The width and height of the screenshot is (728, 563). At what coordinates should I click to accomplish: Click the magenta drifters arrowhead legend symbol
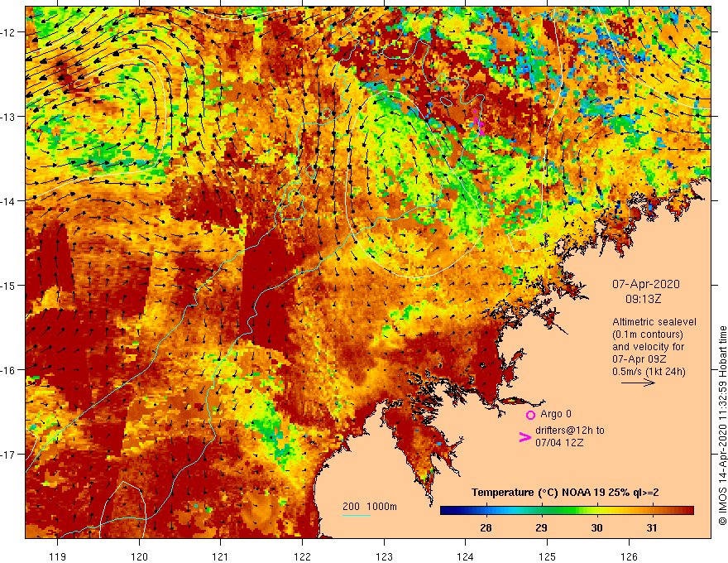click(524, 437)
